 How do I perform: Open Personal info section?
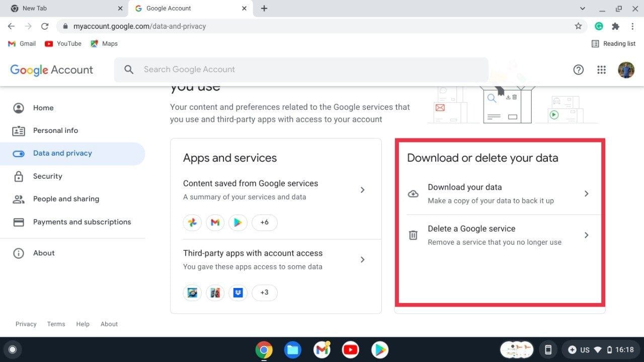(x=72, y=130)
